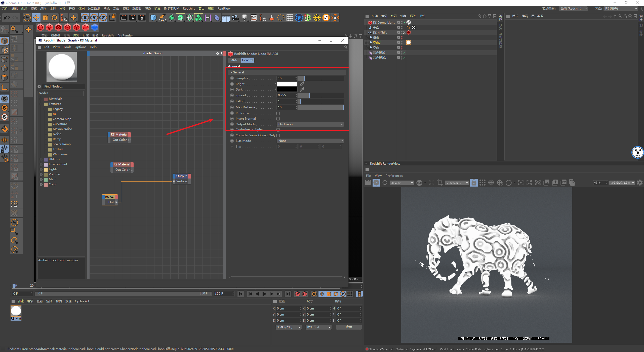
Task: Toggle the RenderView lock icon
Action: tap(474, 183)
